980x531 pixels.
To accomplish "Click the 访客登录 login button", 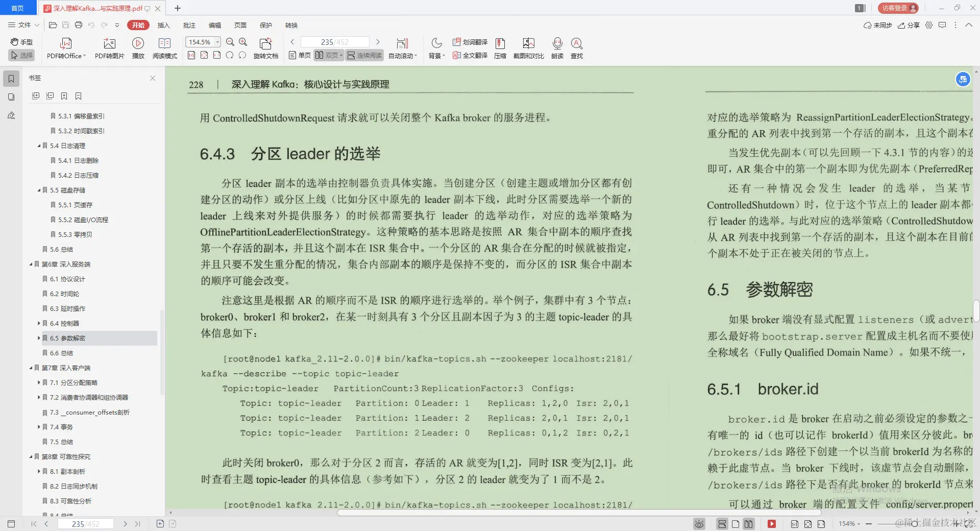I will tap(897, 8).
